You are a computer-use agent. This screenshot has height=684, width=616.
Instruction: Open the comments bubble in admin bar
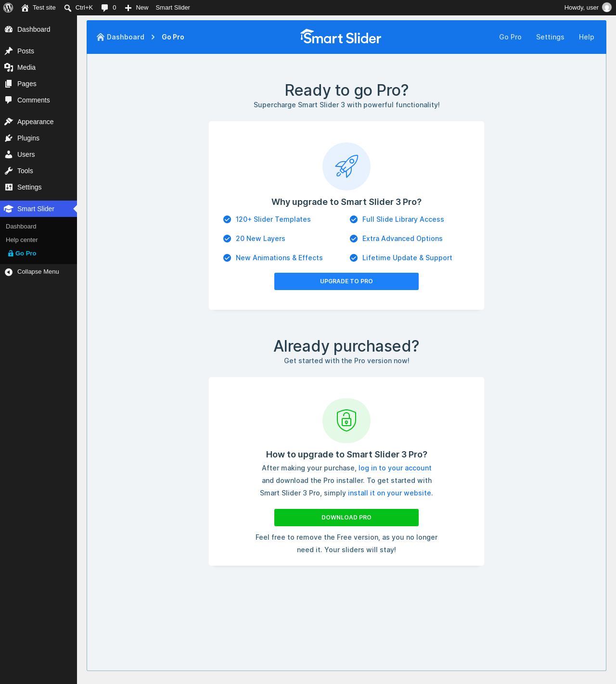(x=109, y=8)
